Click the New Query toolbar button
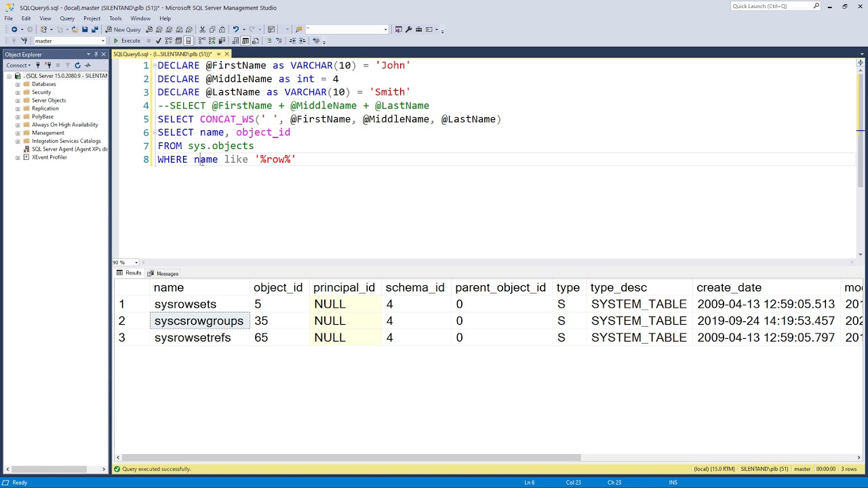 click(123, 30)
